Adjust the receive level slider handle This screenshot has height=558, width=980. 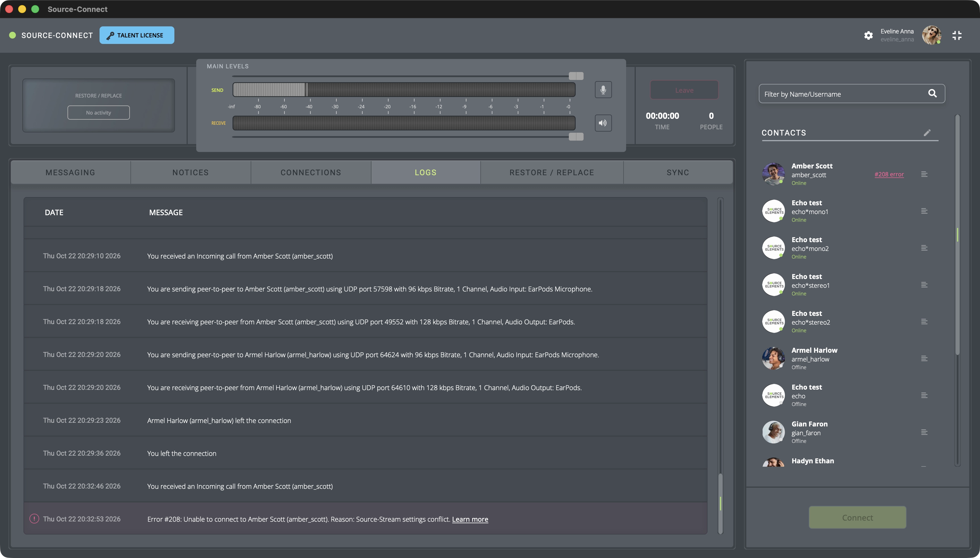click(x=576, y=137)
